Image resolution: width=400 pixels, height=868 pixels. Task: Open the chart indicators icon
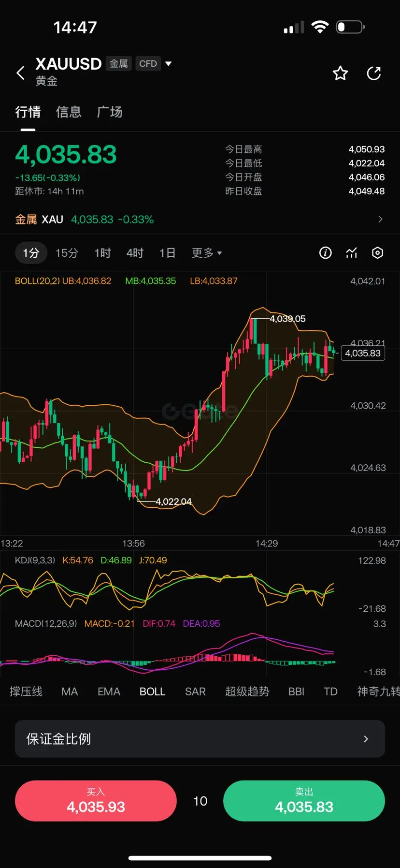pyautogui.click(x=352, y=253)
